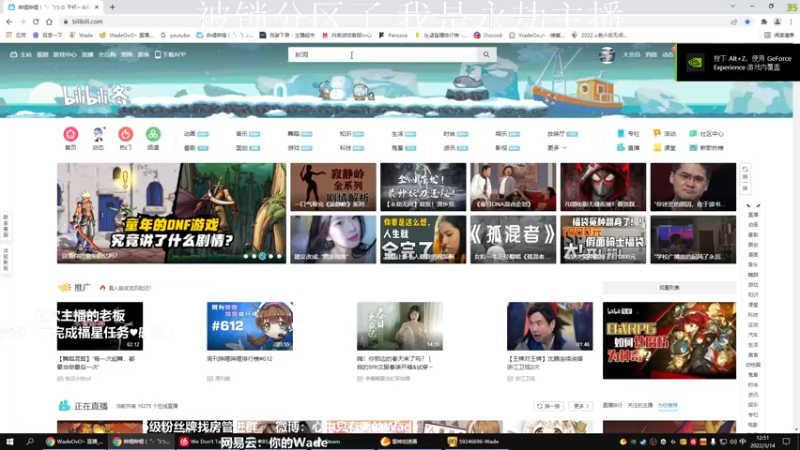Click 游戏中心 in the top bar
800x450 pixels.
pyautogui.click(x=65, y=55)
